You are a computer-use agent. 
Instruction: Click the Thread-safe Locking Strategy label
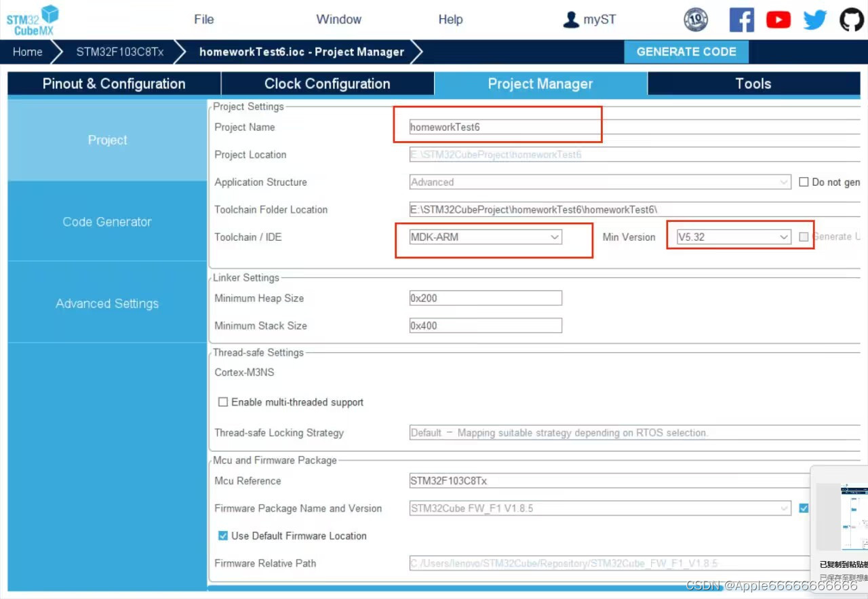tap(279, 433)
